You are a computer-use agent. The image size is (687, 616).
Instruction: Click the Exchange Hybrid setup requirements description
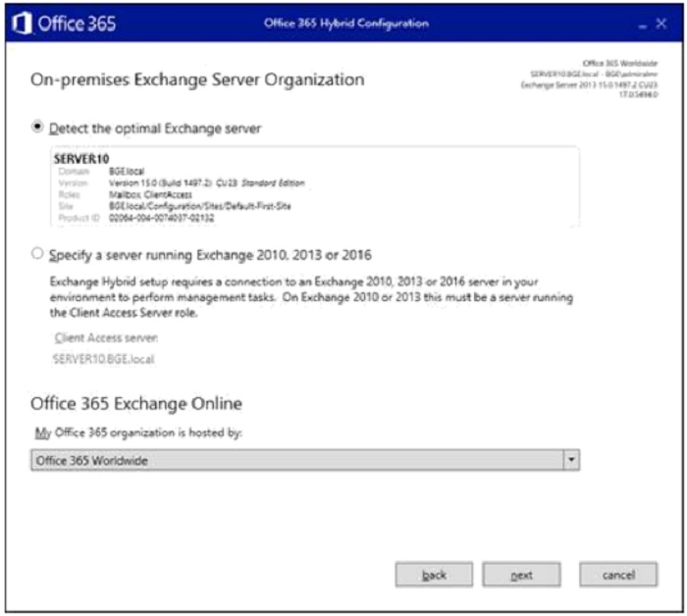point(311,297)
